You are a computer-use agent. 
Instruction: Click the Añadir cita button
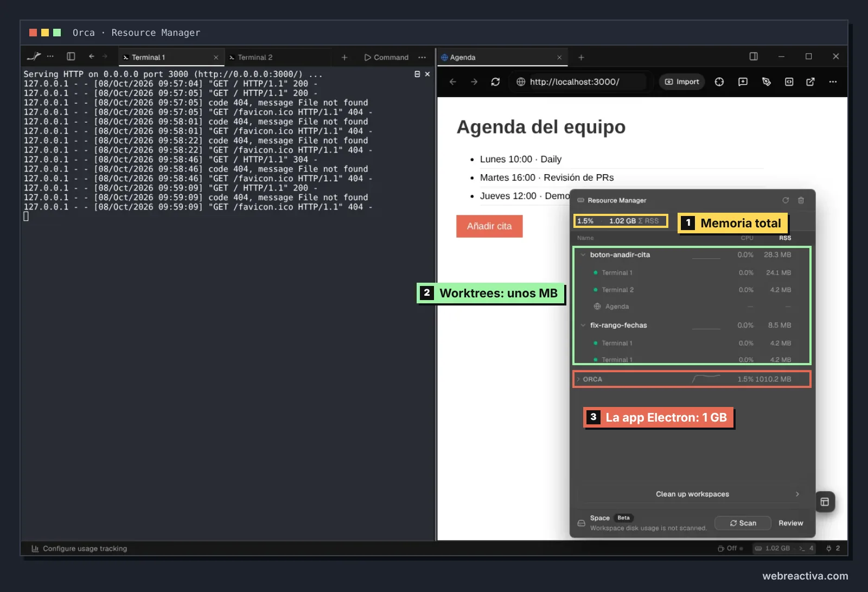pos(489,226)
